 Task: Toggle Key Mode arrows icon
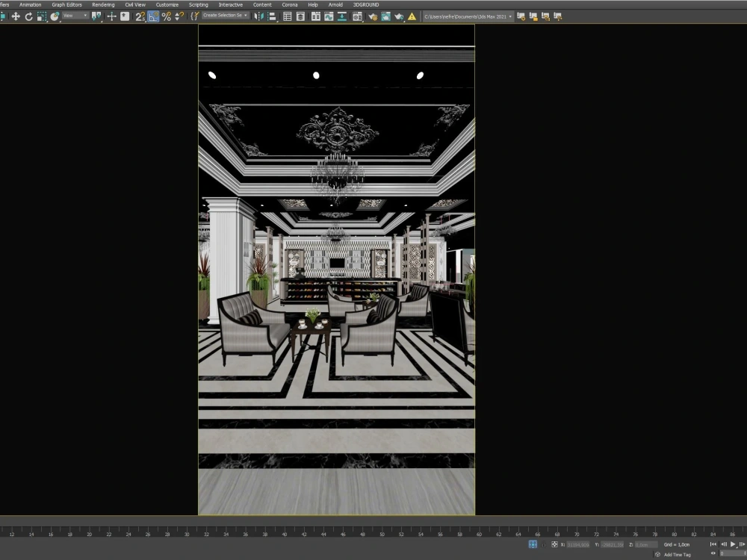(x=713, y=553)
